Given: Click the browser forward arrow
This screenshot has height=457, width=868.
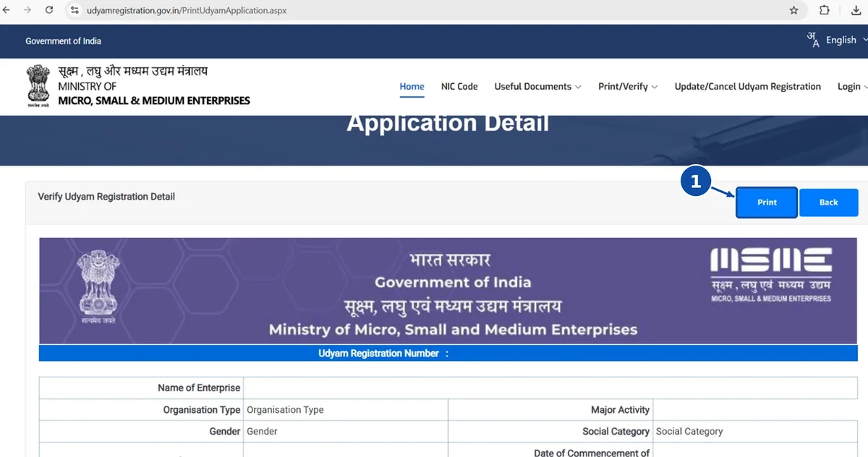Looking at the screenshot, I should [27, 10].
